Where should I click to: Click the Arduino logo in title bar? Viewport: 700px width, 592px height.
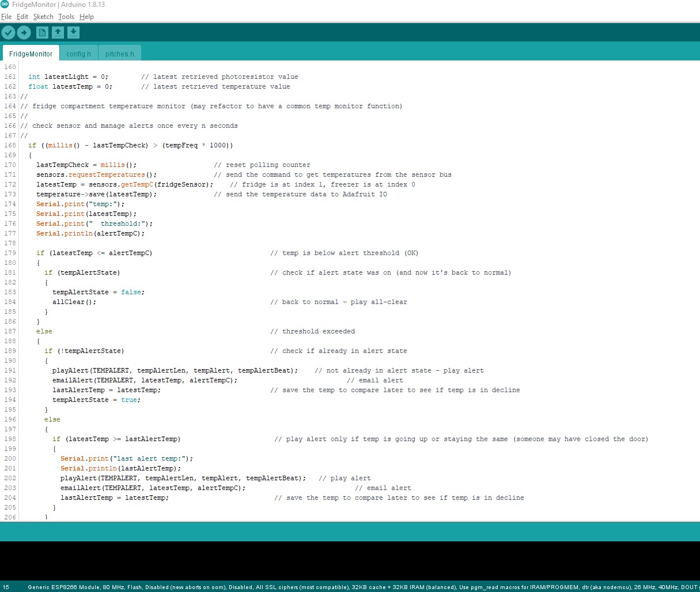point(5,5)
